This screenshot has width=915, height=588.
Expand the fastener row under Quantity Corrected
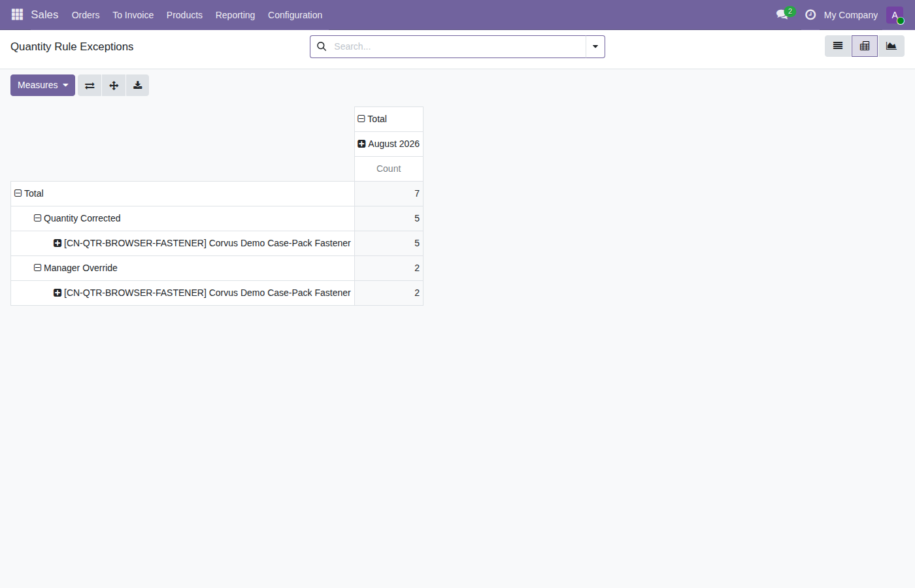tap(182, 243)
